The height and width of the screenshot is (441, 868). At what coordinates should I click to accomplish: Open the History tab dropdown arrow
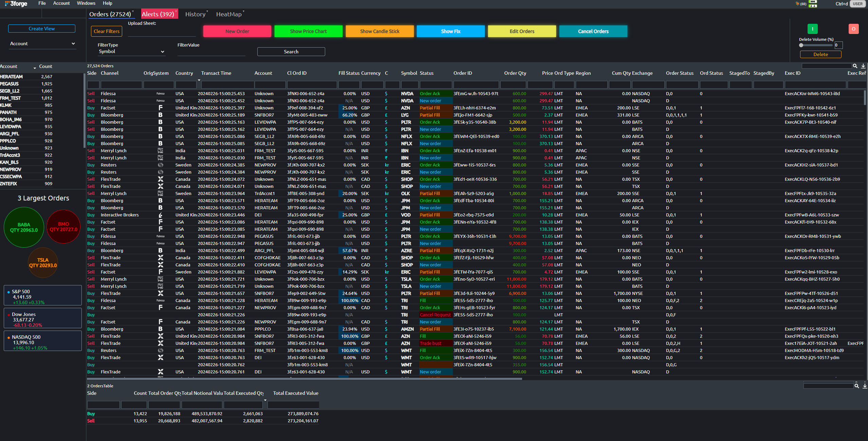(x=207, y=11)
